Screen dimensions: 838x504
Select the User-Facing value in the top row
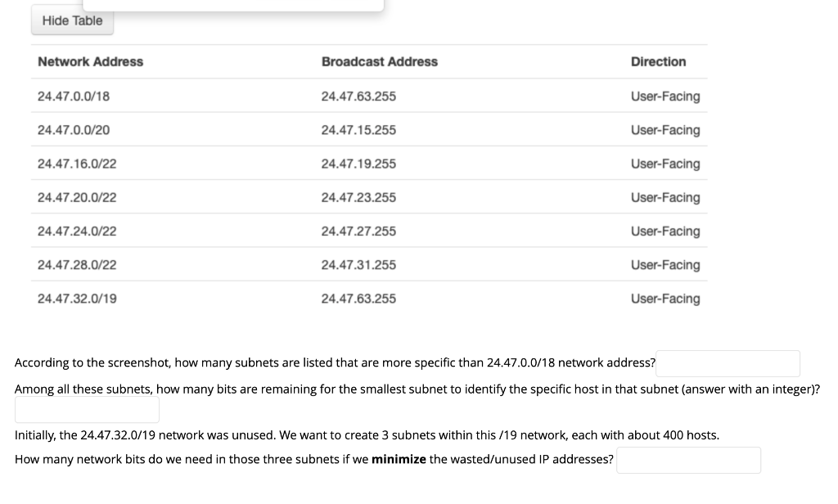click(665, 96)
